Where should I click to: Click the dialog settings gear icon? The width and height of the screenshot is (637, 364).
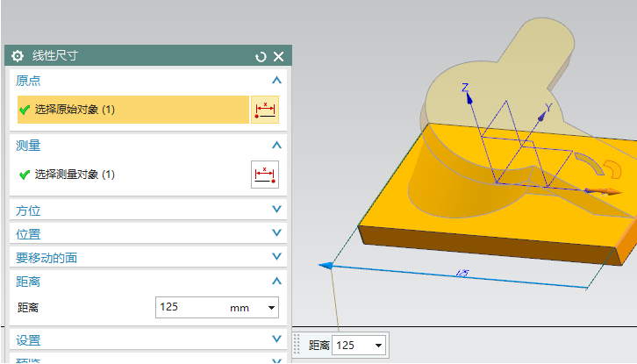click(18, 56)
